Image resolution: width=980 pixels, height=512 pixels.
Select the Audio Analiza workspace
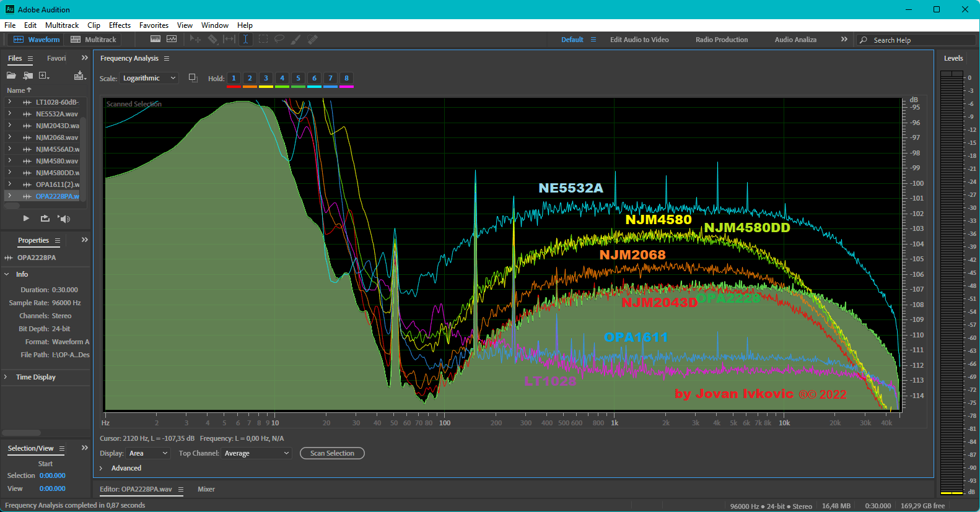[795, 40]
